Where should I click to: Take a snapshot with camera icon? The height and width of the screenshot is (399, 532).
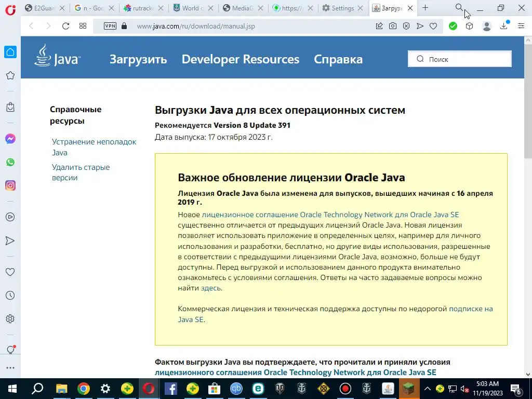coord(393,26)
